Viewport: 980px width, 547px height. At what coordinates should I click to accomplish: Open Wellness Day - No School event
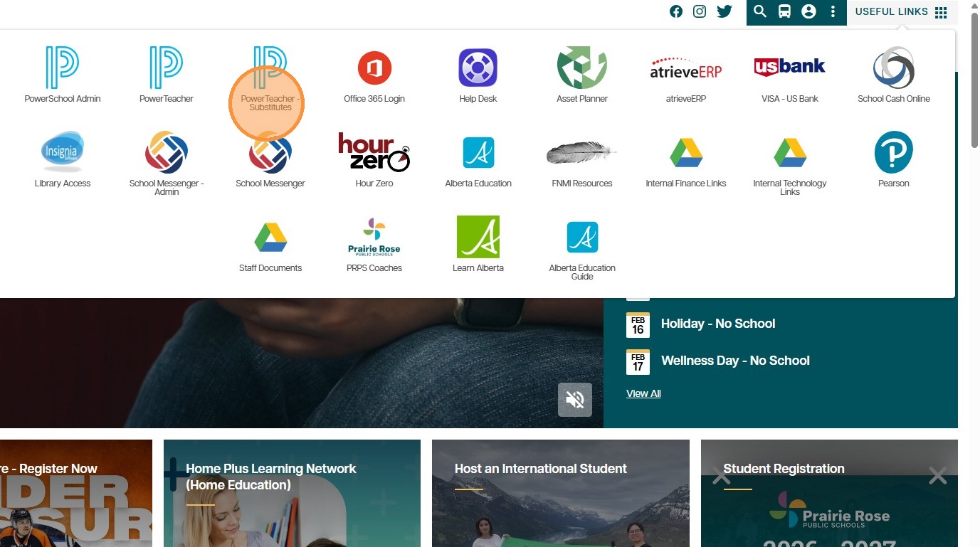point(735,361)
